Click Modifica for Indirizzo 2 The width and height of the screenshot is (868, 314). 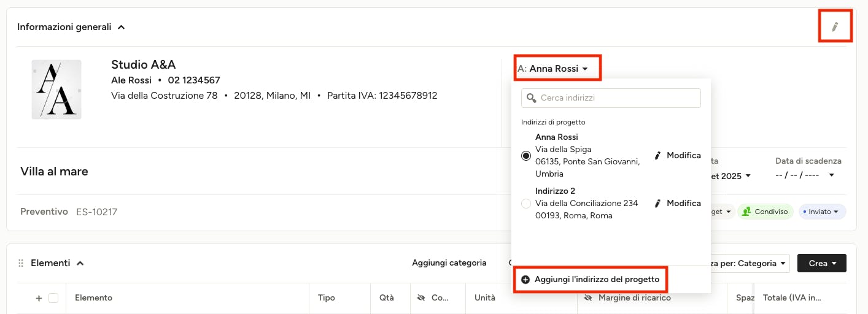(x=678, y=204)
